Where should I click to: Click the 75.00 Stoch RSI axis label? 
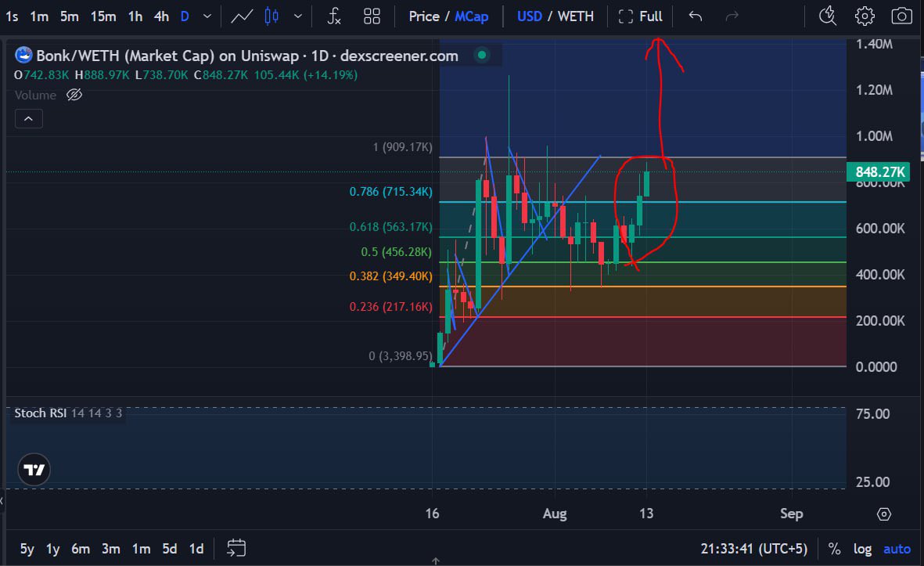[872, 414]
